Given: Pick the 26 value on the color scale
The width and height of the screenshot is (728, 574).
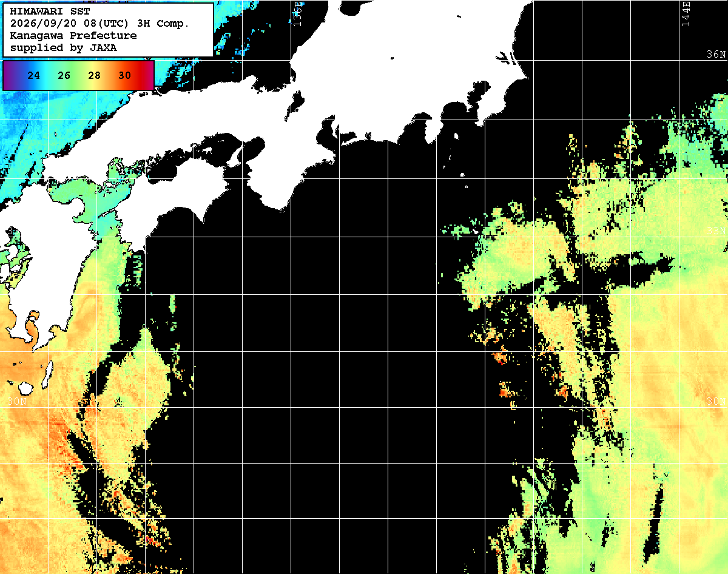Looking at the screenshot, I should coord(64,76).
